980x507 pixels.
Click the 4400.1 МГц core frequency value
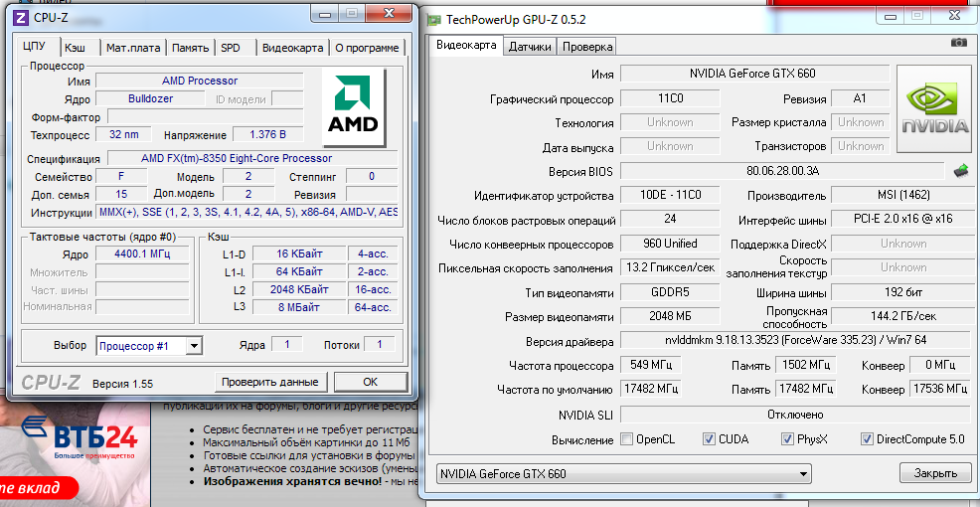[x=142, y=253]
